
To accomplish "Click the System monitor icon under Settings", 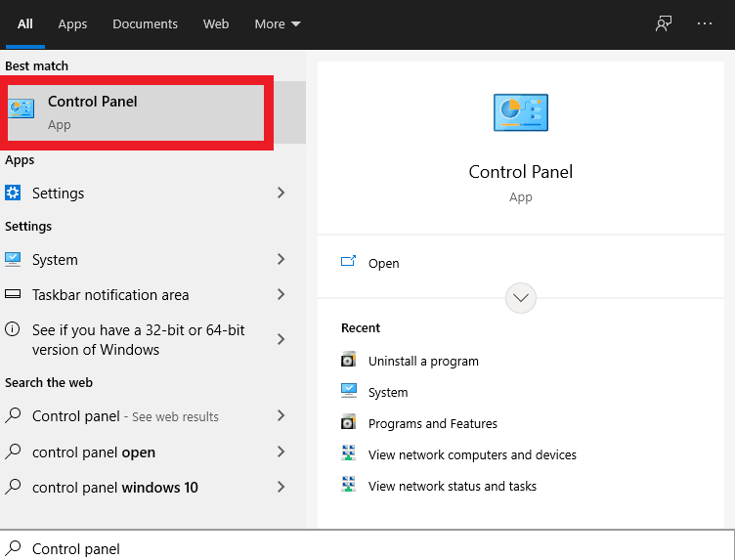I will (14, 259).
